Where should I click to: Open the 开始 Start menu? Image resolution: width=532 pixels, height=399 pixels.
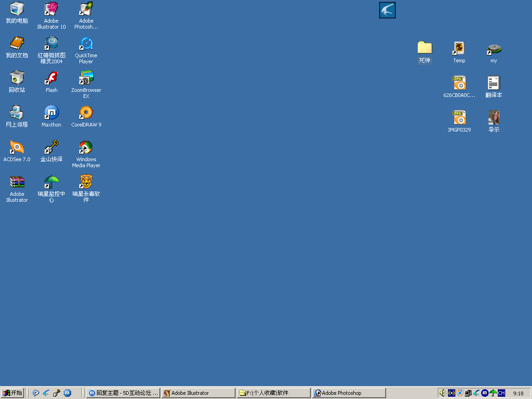pyautogui.click(x=12, y=393)
